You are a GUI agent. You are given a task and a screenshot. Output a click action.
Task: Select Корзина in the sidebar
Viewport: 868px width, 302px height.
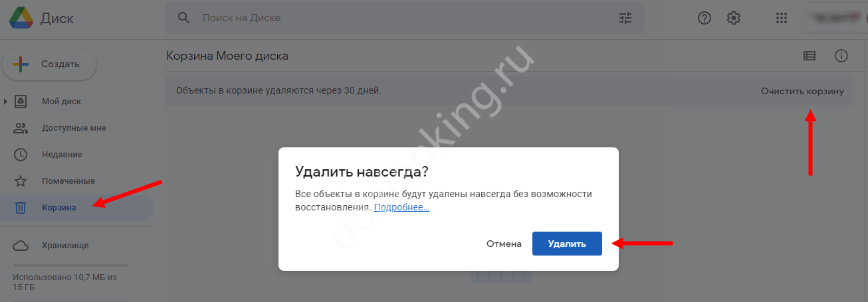pos(58,208)
